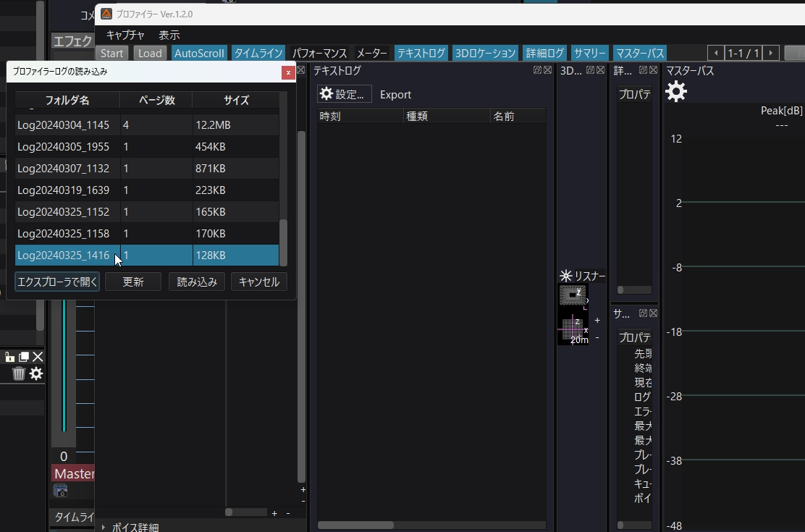Click the リスナー listener icon
805x532 pixels.
566,276
